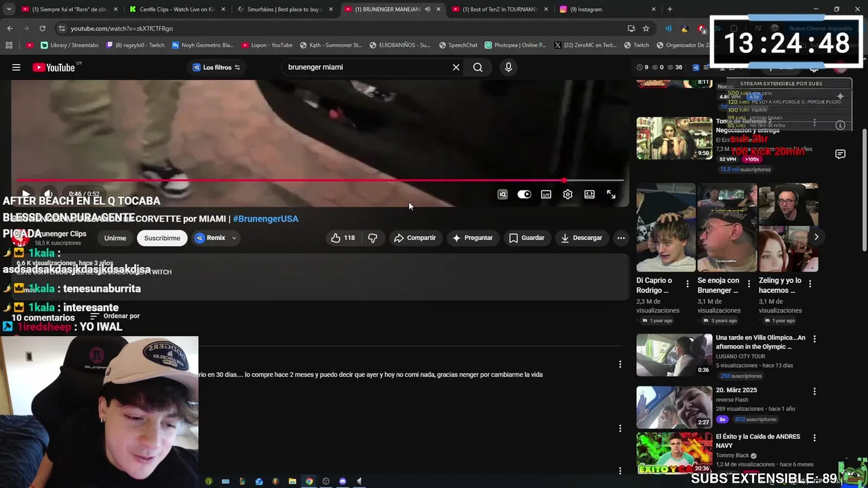The height and width of the screenshot is (488, 868).
Task: Open the SpeechChat bookmark
Action: (x=458, y=45)
